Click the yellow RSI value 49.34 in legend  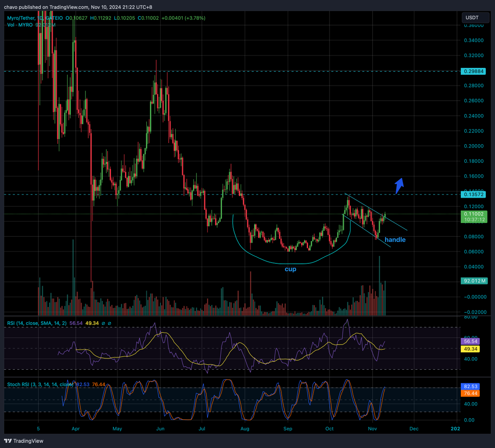coord(92,324)
